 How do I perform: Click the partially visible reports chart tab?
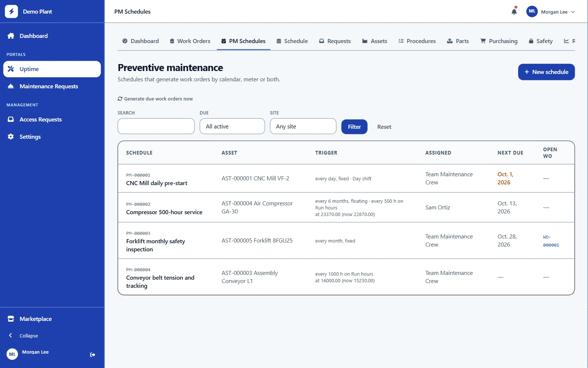click(x=570, y=41)
